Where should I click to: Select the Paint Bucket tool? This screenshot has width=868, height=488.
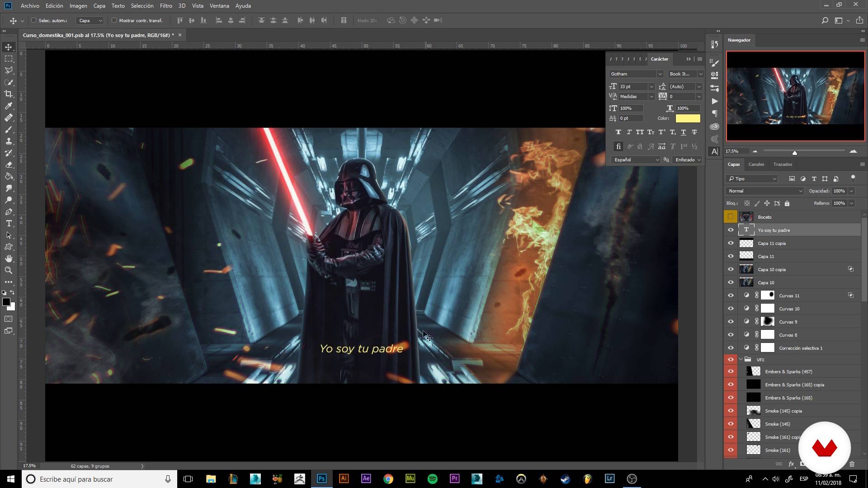coord(9,177)
